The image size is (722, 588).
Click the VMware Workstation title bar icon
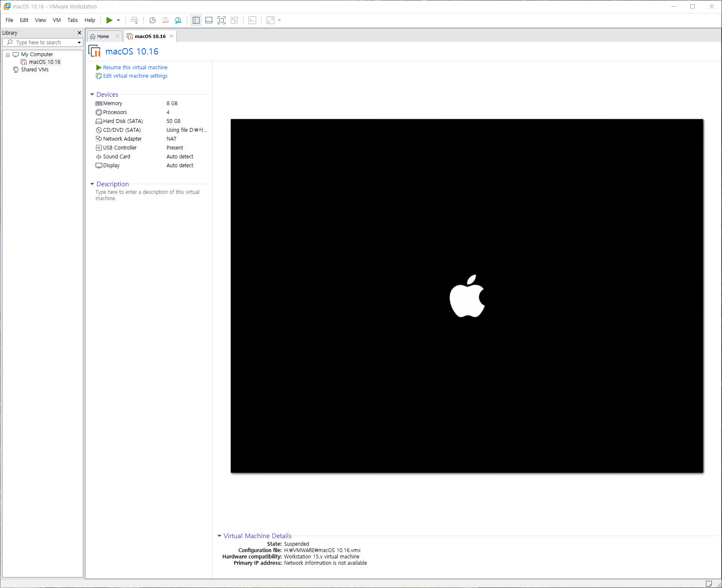coord(7,6)
